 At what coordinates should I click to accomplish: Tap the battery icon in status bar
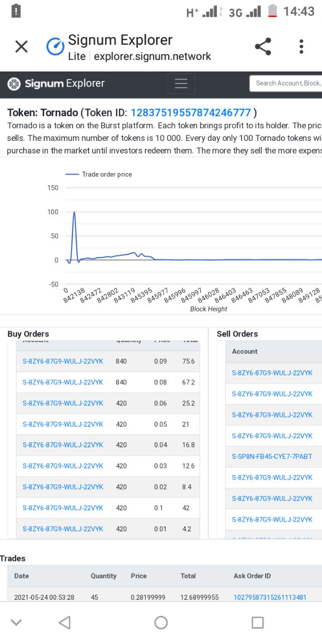click(x=272, y=11)
